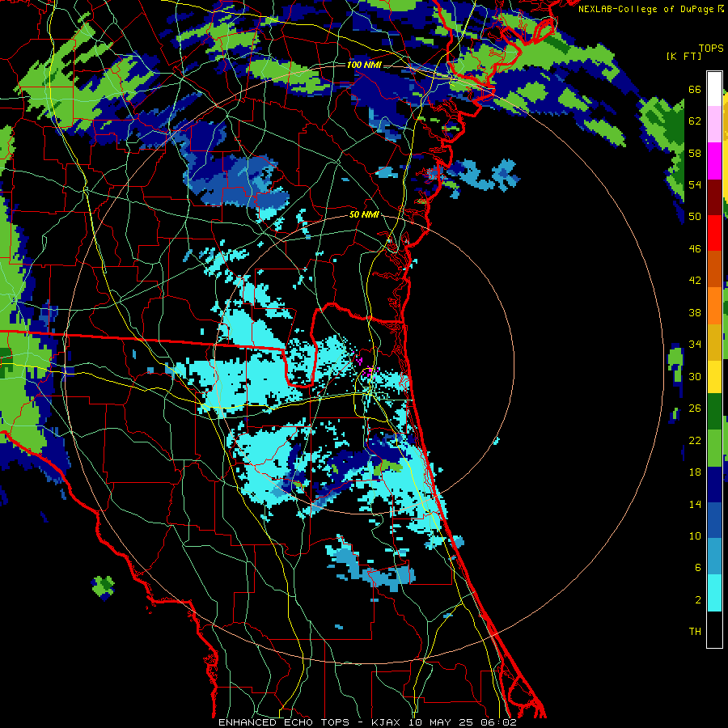The image size is (728, 728).
Task: Click the '46' legend value label
Action: click(x=695, y=249)
